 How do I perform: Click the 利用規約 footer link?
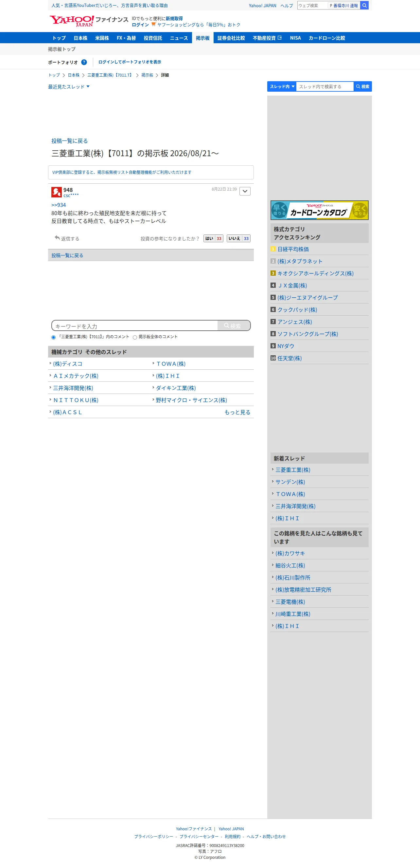click(x=233, y=836)
